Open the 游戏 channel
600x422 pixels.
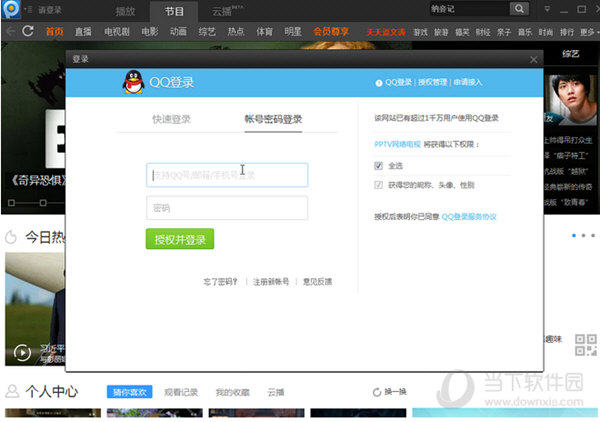point(420,33)
